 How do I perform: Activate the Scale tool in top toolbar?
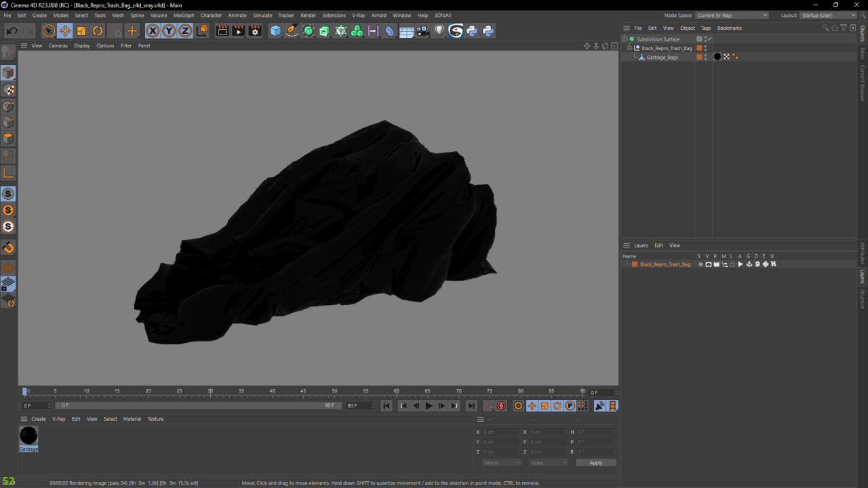[x=81, y=30]
